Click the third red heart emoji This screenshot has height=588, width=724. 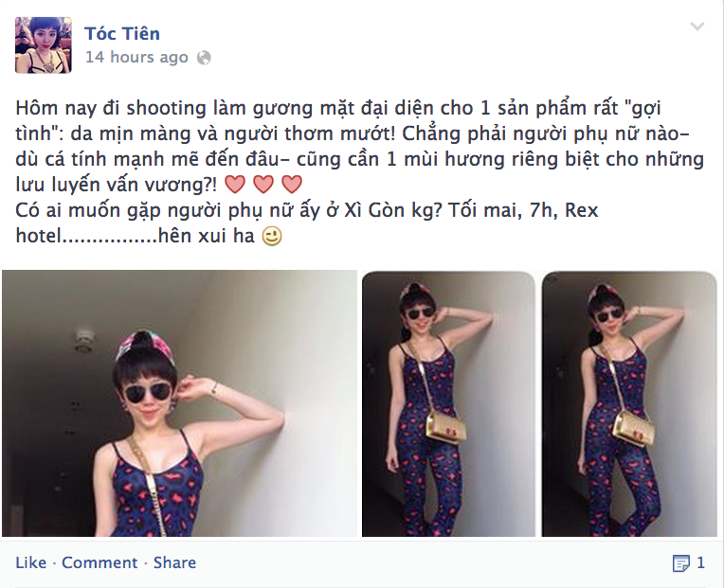tap(292, 184)
